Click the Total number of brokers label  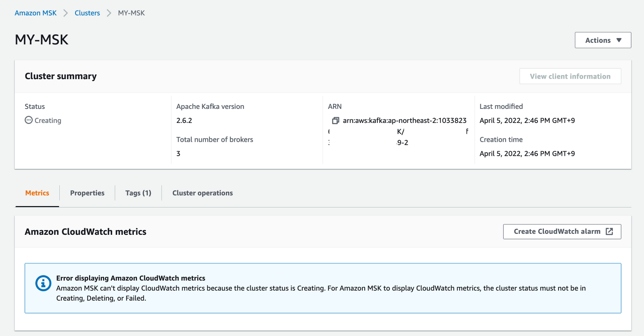click(215, 140)
